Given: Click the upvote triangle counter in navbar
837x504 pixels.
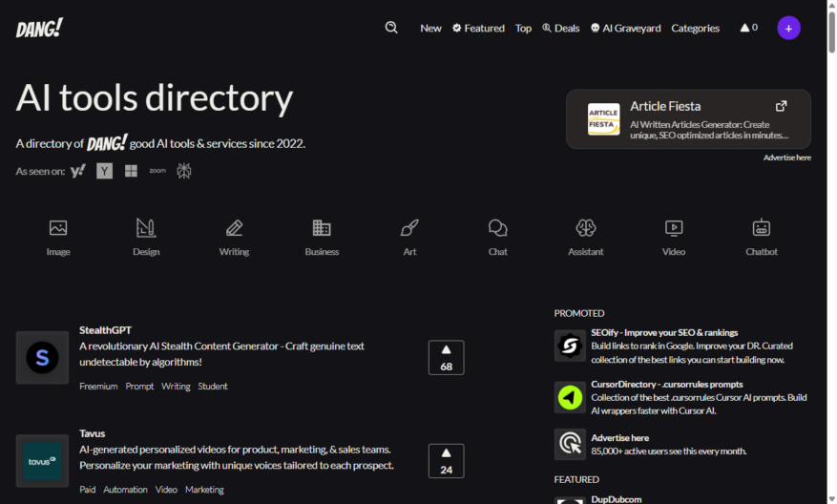Looking at the screenshot, I should (x=749, y=28).
